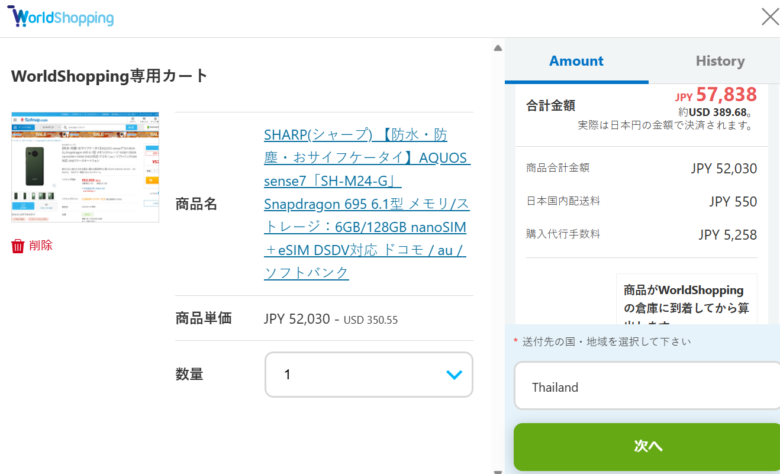This screenshot has width=780, height=474.
Task: Click the WorldShopping専用カート heading
Action: [109, 76]
